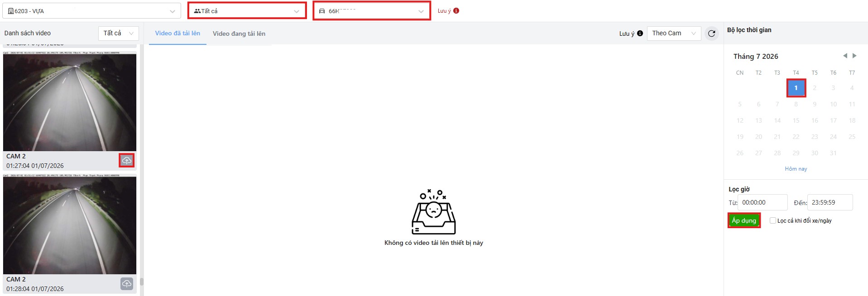Open the Theo Cam dropdown
Viewport: 868px width, 296px height.
point(674,33)
